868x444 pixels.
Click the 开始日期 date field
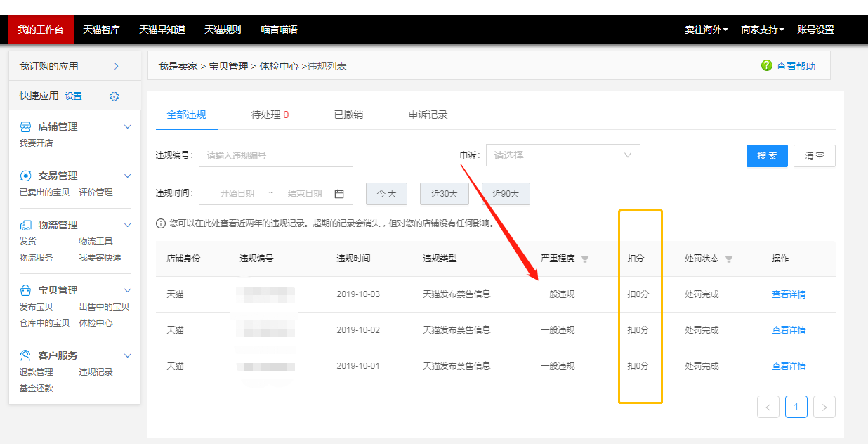coord(237,194)
